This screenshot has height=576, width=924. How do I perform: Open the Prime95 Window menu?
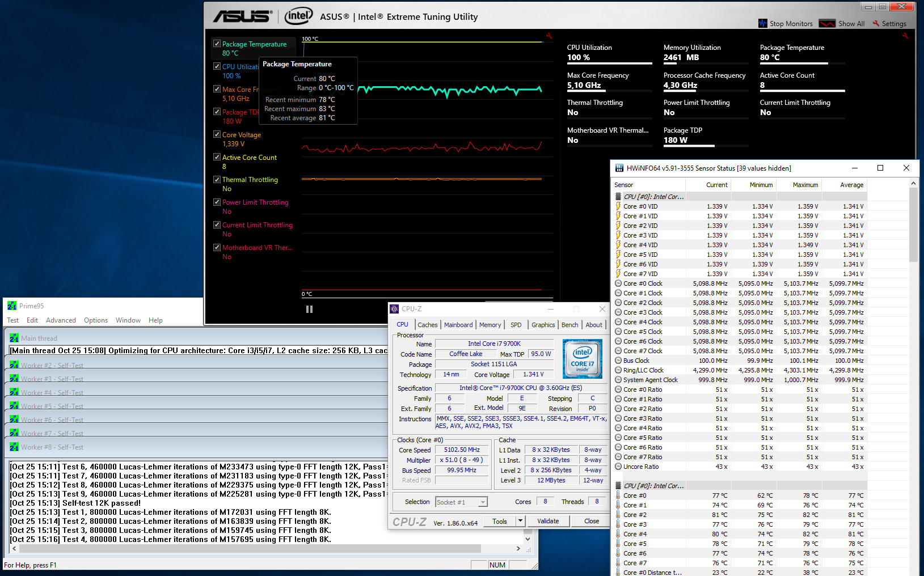pyautogui.click(x=128, y=320)
